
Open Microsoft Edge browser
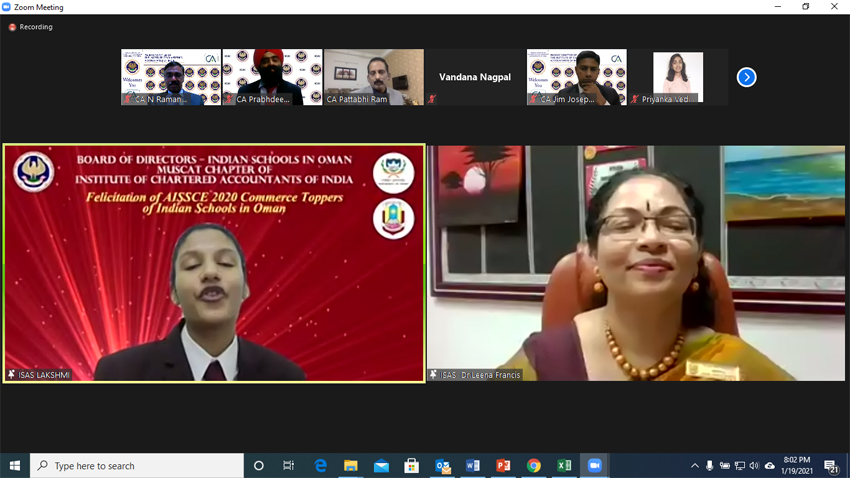(x=321, y=466)
